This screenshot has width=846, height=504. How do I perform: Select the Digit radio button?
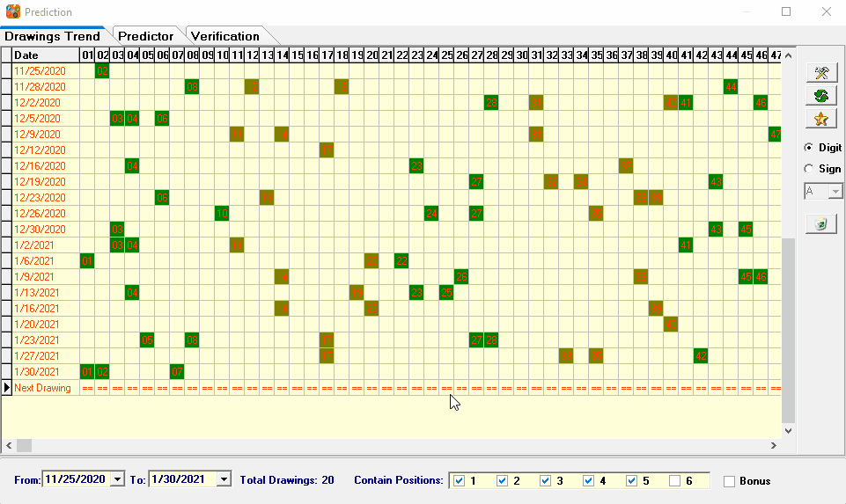click(x=809, y=147)
